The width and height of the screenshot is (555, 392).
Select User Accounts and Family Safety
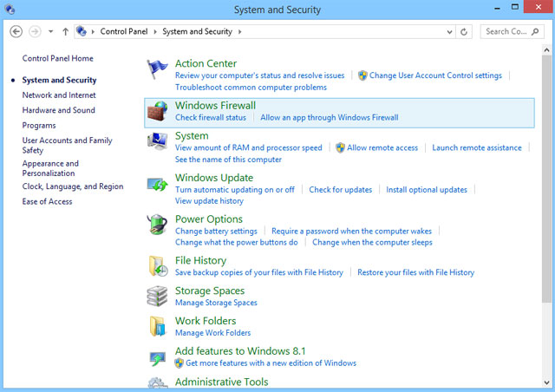[x=68, y=145]
